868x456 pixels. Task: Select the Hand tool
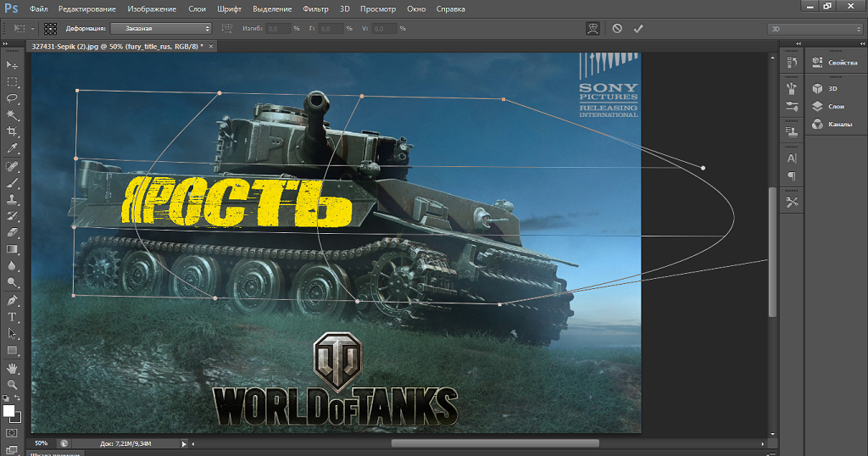tap(12, 368)
